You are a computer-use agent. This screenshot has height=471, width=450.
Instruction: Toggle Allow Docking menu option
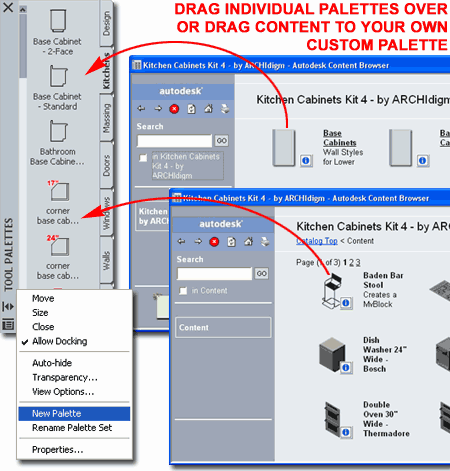click(x=60, y=341)
